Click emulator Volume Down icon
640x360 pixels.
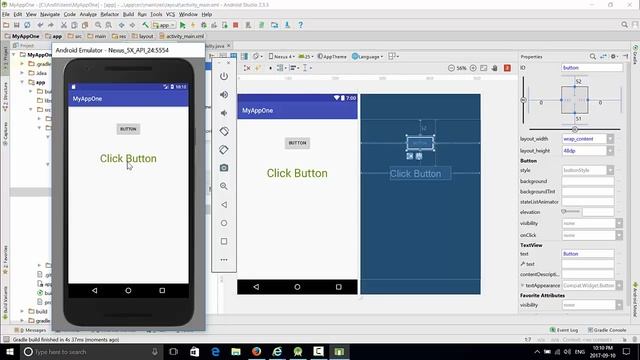coord(224,113)
